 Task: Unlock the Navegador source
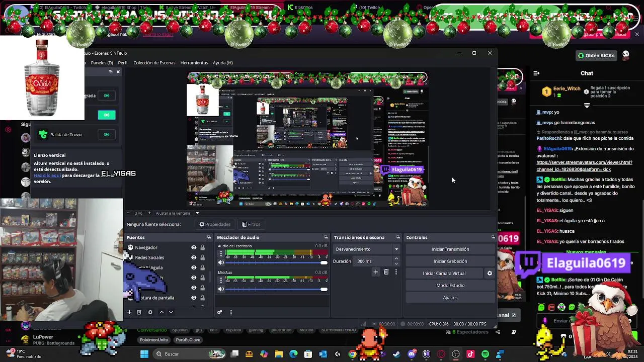tap(202, 247)
